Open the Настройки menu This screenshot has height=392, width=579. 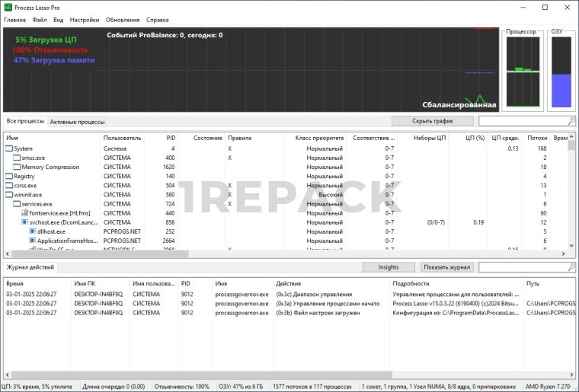pyautogui.click(x=85, y=20)
